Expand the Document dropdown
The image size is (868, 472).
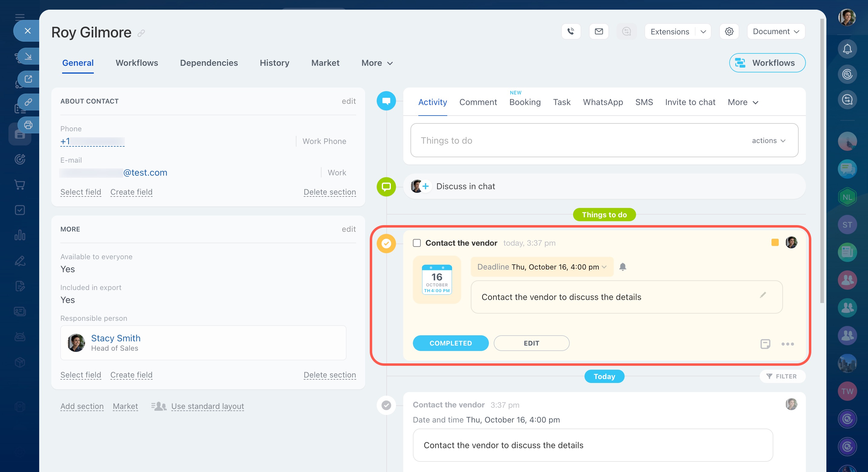776,31
